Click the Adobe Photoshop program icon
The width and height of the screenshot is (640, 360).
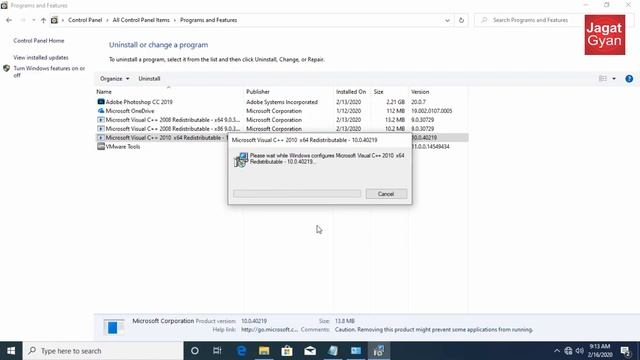tap(101, 102)
